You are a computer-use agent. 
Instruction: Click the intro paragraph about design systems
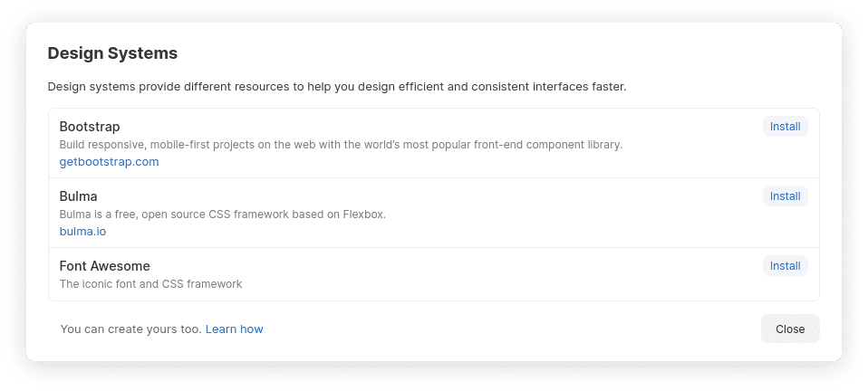tap(336, 87)
